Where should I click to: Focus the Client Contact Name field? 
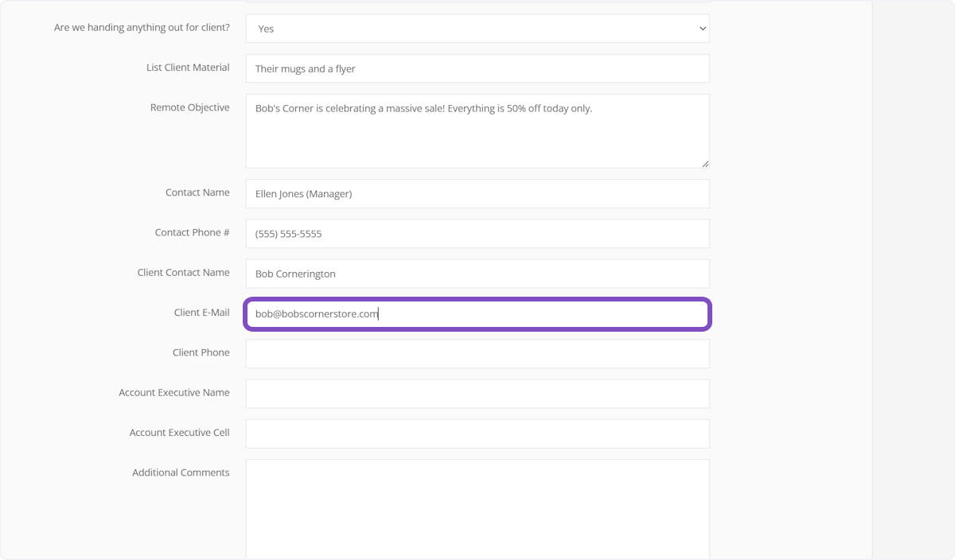477,274
